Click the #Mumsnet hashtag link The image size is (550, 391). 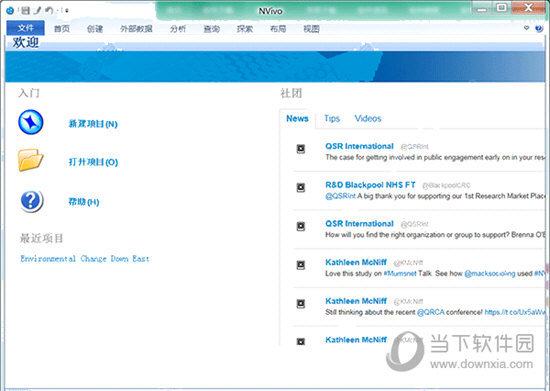coord(400,274)
